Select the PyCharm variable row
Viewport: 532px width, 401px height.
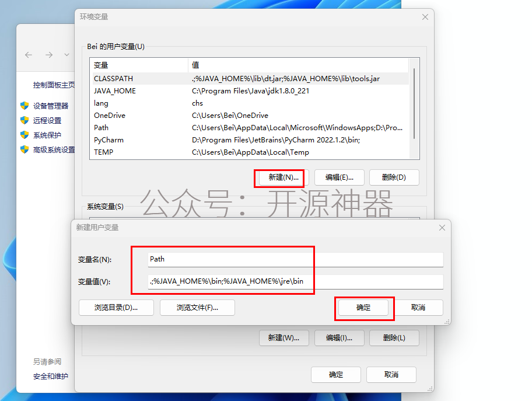250,140
